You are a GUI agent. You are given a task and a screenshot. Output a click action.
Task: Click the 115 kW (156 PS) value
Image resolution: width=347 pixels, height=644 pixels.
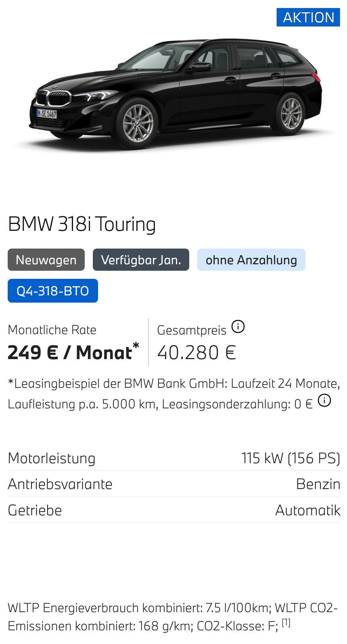pyautogui.click(x=291, y=458)
